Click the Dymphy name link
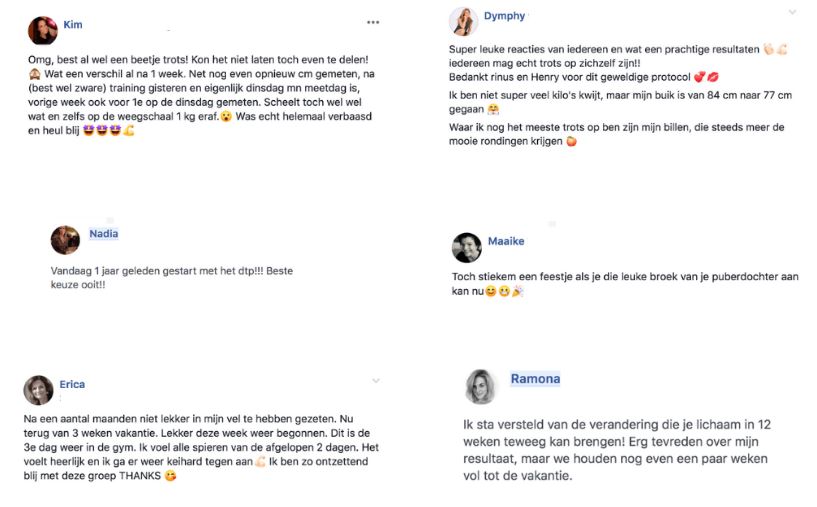 pos(504,16)
